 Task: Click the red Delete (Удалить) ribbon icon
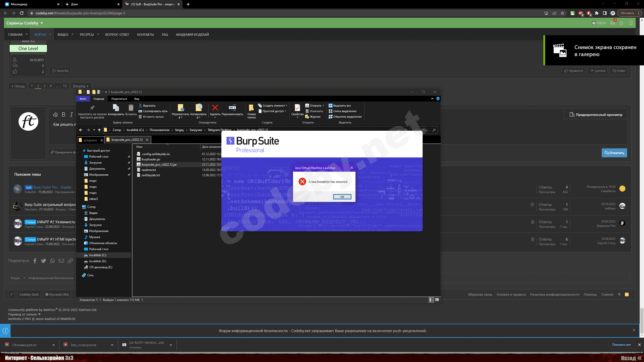tap(215, 108)
